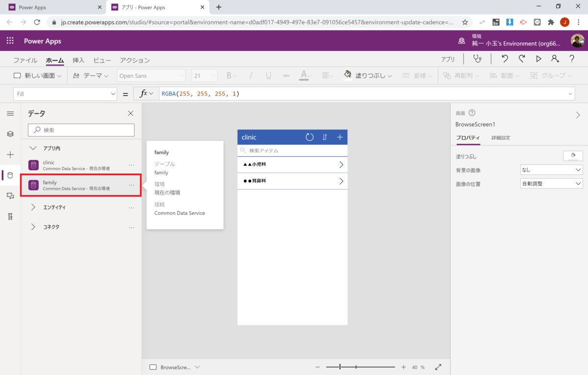Open the Open Sans font dropdown
588x375 pixels.
pos(151,75)
